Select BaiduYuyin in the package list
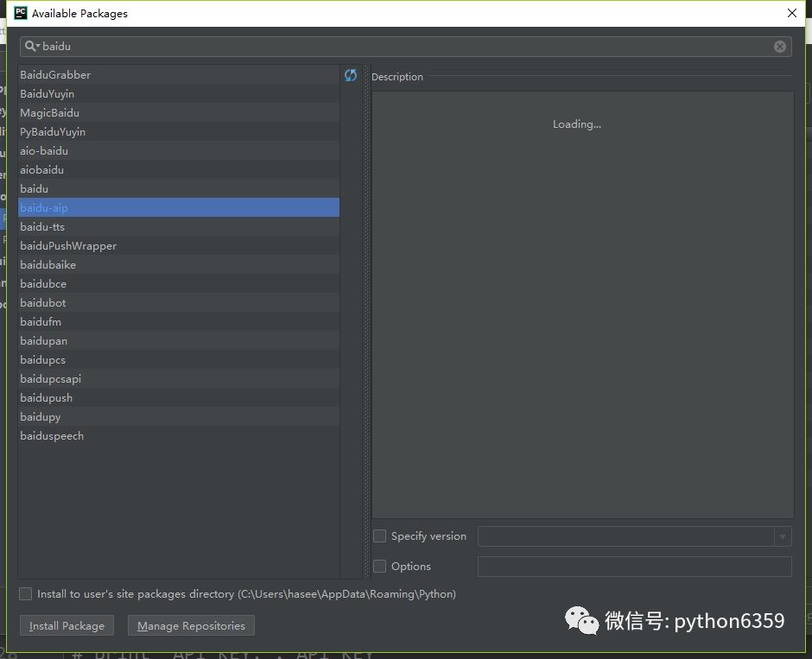This screenshot has width=812, height=659. (179, 93)
